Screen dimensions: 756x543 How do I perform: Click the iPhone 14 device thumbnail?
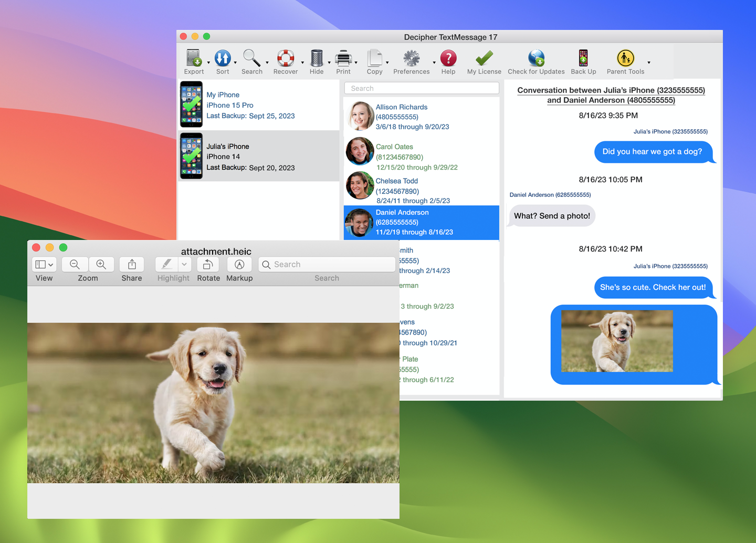click(191, 156)
